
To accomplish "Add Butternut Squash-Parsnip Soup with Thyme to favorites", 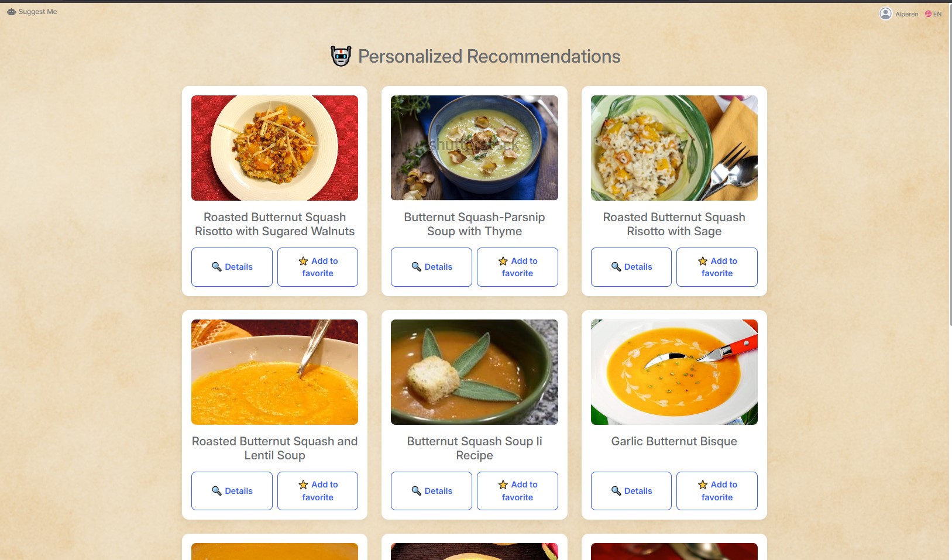I will pos(517,267).
